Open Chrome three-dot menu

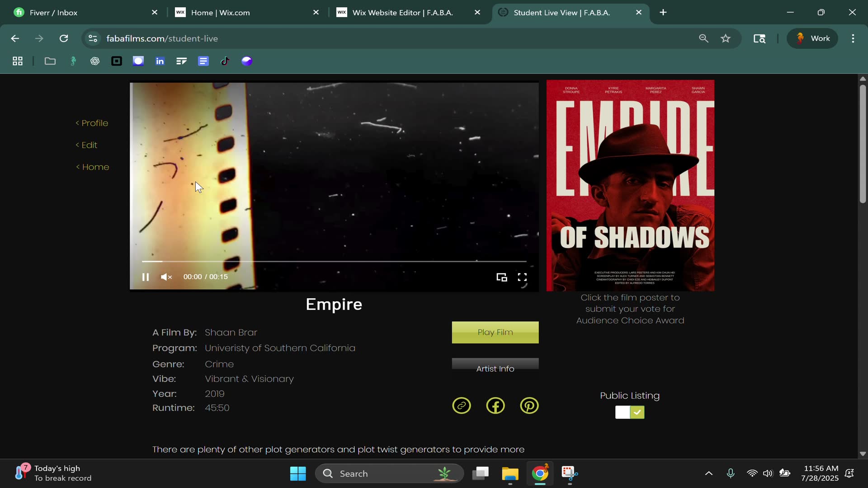click(853, 38)
